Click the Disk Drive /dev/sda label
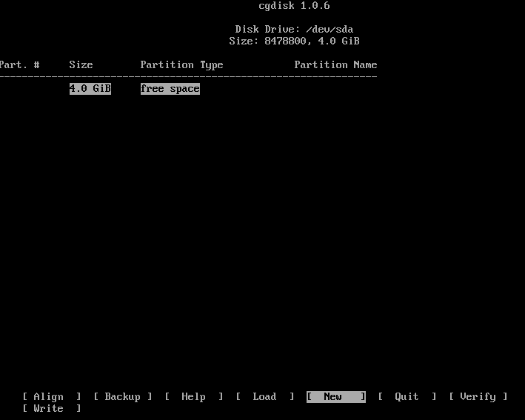 (294, 29)
